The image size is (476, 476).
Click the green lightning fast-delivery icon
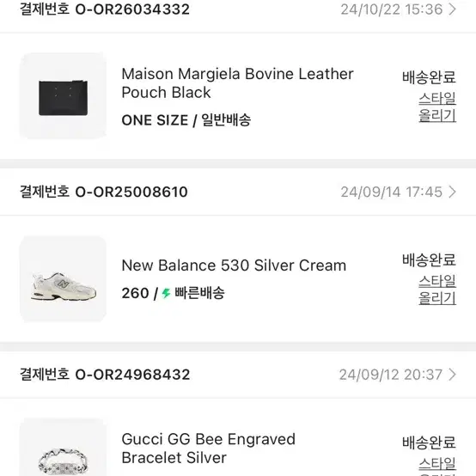[166, 293]
